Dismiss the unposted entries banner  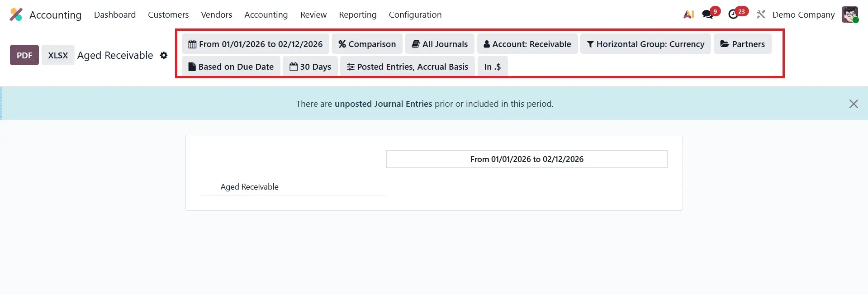[853, 104]
